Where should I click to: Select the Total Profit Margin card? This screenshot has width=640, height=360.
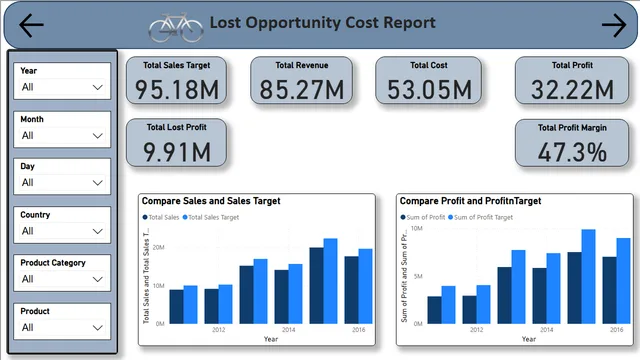[x=572, y=143]
